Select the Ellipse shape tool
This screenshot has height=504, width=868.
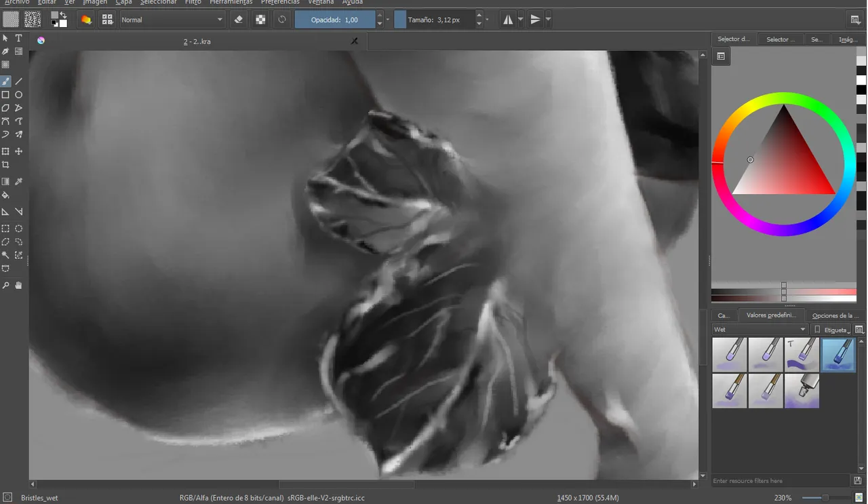click(19, 95)
